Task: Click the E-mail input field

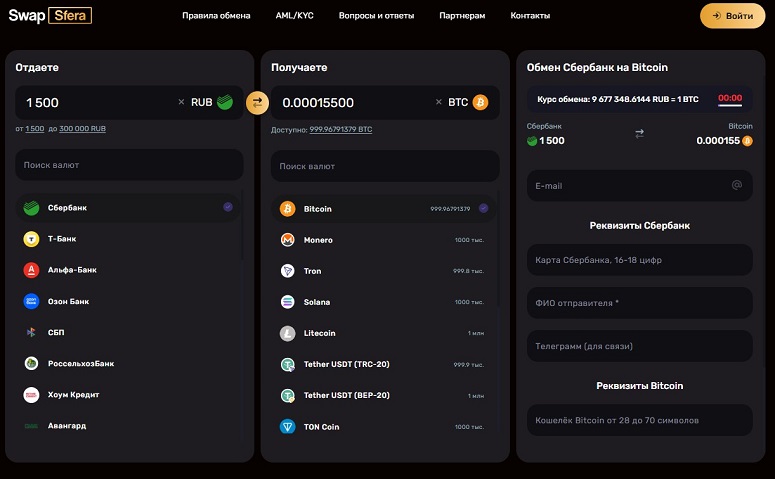Action: [640, 186]
